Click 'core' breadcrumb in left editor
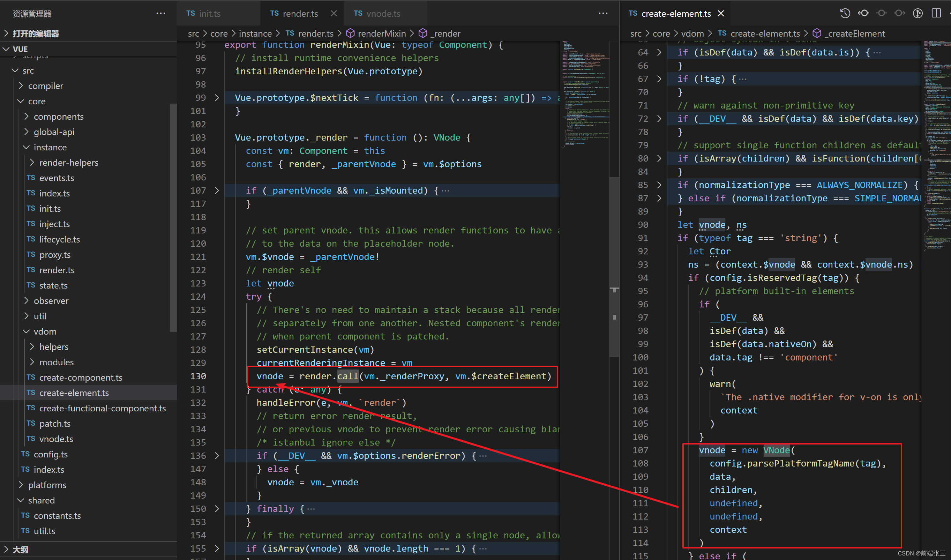The image size is (951, 560). tap(219, 33)
